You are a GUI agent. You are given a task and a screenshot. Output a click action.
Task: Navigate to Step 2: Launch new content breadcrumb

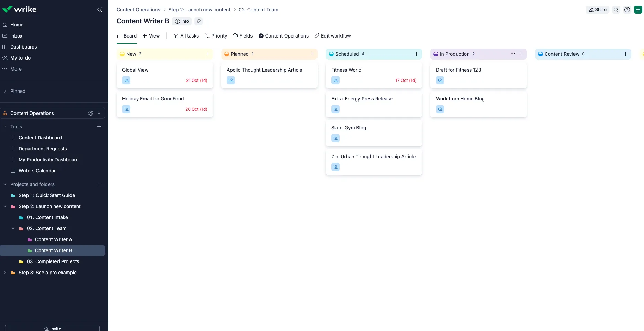point(200,10)
